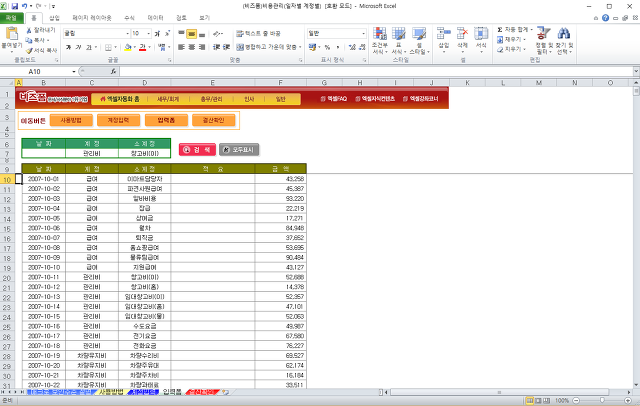Toggle italic formatting in font group

[78, 47]
